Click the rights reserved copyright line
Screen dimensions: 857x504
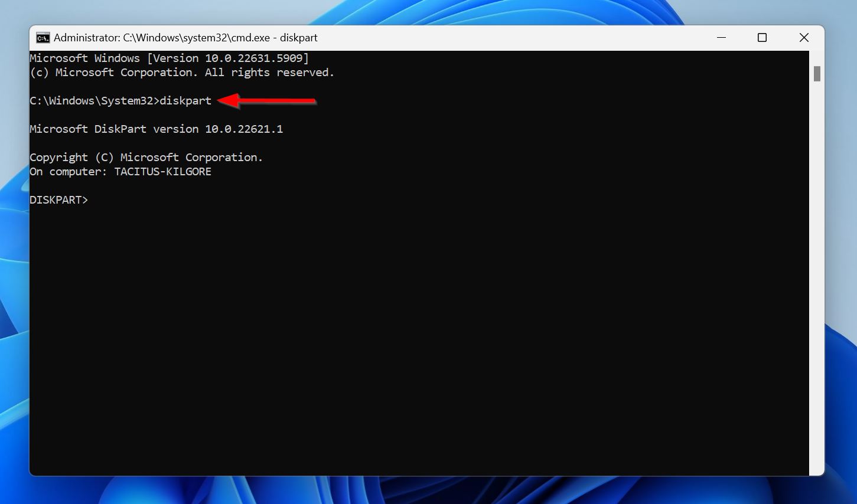181,72
